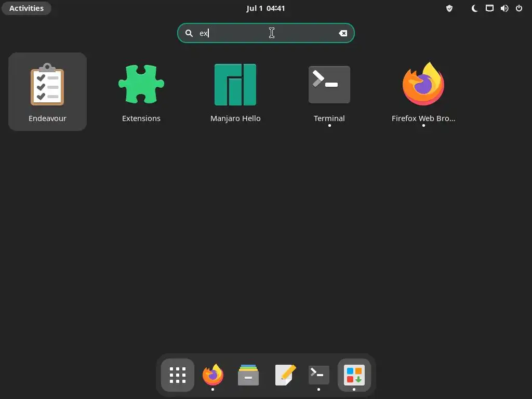
Task: Click the shield security tray icon
Action: (449, 8)
